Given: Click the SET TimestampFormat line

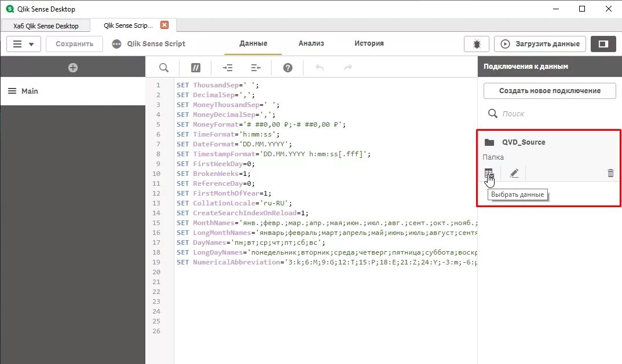Looking at the screenshot, I should (274, 155).
